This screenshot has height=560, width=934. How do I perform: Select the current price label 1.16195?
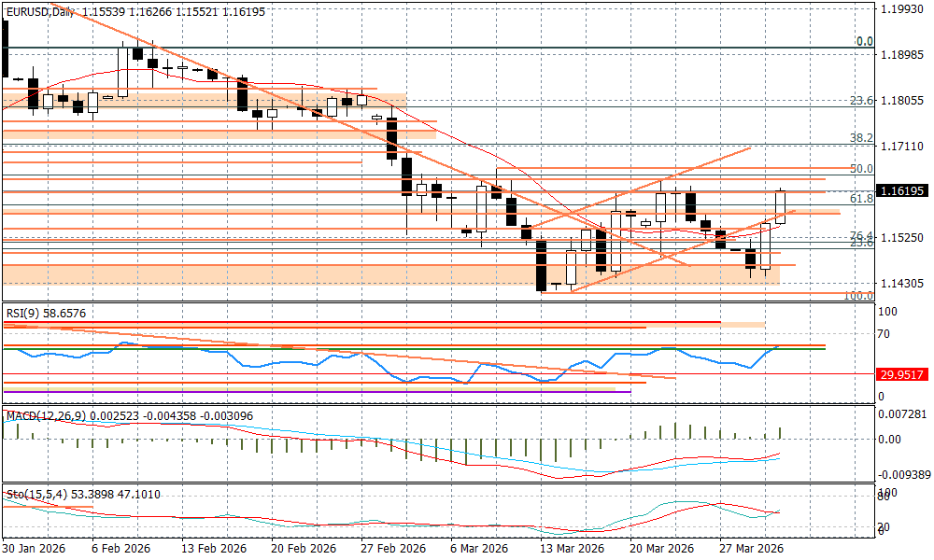click(903, 190)
